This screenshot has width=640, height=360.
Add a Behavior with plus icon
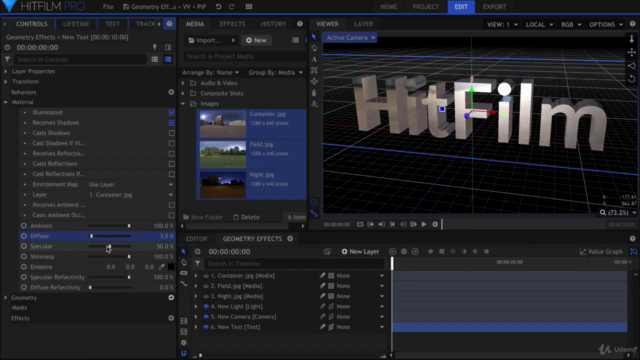[x=171, y=92]
